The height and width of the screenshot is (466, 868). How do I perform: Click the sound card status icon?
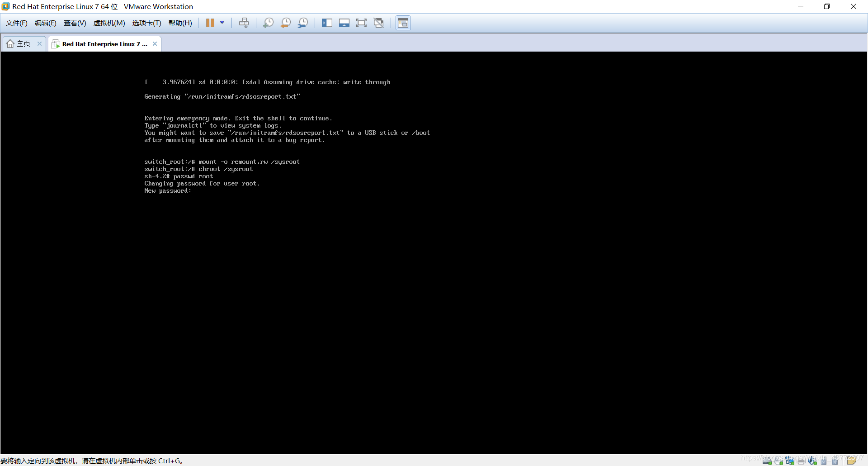tap(812, 461)
